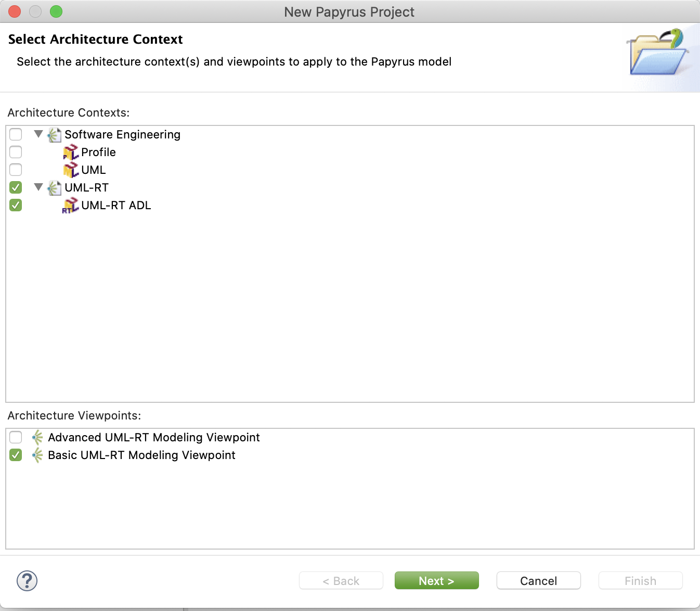The image size is (700, 611).
Task: Click the Basic UML-RT Modeling Viewpoint icon
Action: click(x=37, y=455)
